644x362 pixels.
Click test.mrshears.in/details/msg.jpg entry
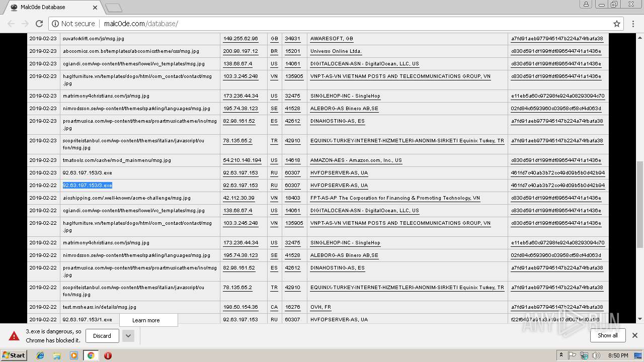tap(100, 307)
